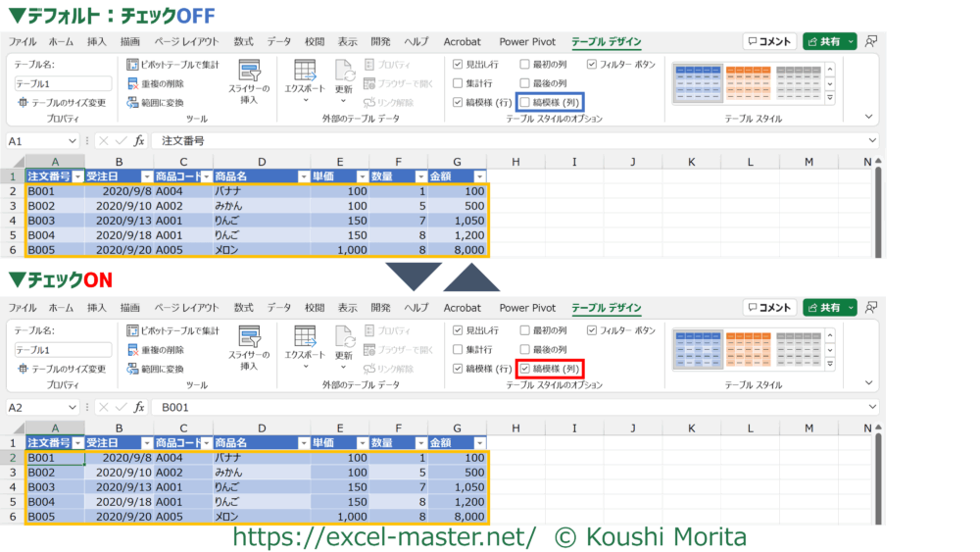Click the コメント button in the チェックOFF window
Image resolution: width=980 pixels, height=552 pixels.
click(768, 41)
